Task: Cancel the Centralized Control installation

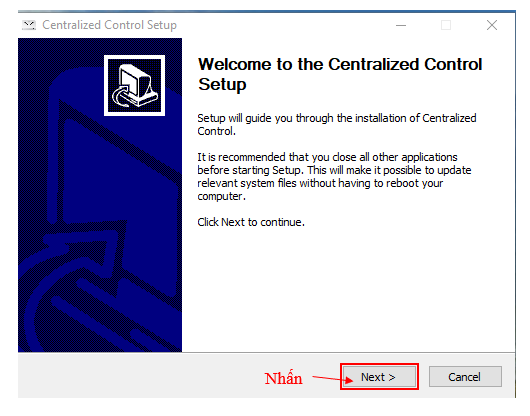Action: tap(465, 376)
